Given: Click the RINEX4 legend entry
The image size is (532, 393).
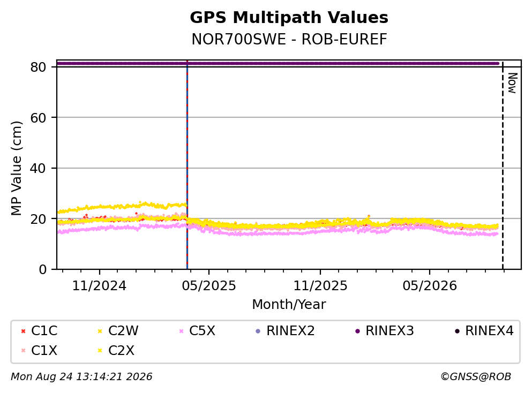Looking at the screenshot, I should coord(484,330).
